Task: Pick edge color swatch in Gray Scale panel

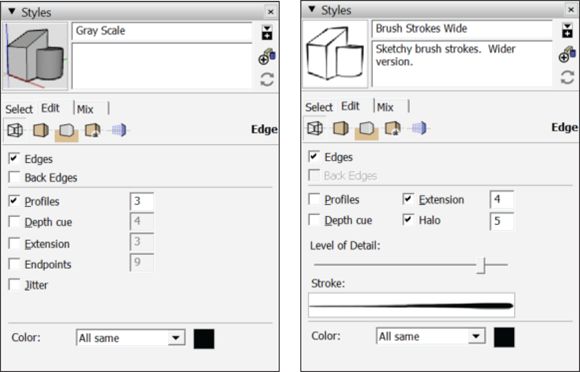Action: click(204, 339)
